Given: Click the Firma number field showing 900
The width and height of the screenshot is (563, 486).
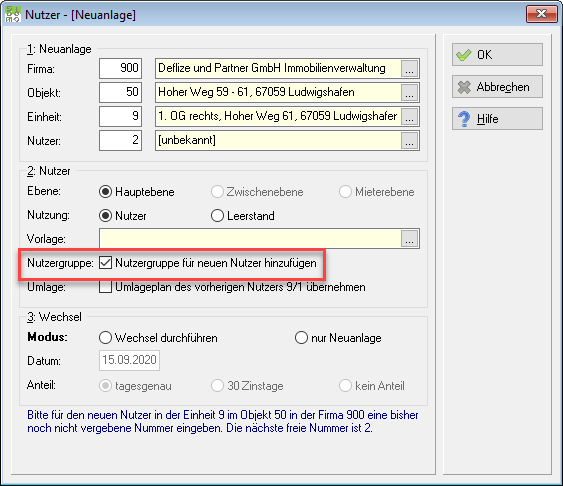Looking at the screenshot, I should tap(120, 68).
